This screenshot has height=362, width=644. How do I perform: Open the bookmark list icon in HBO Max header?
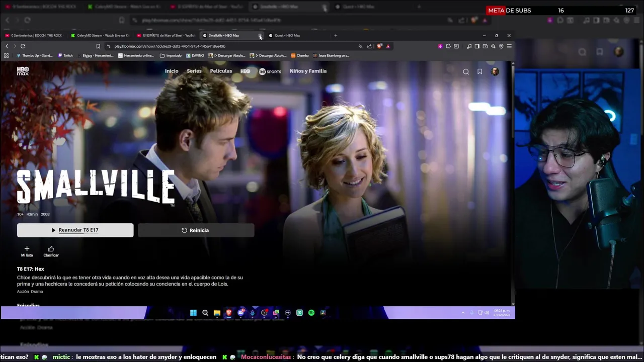pos(480,71)
